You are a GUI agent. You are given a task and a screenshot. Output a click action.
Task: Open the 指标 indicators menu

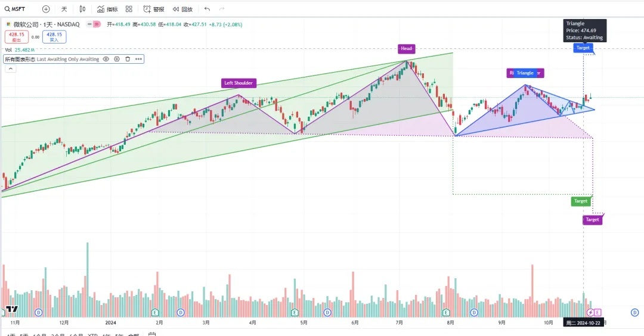[x=107, y=9]
